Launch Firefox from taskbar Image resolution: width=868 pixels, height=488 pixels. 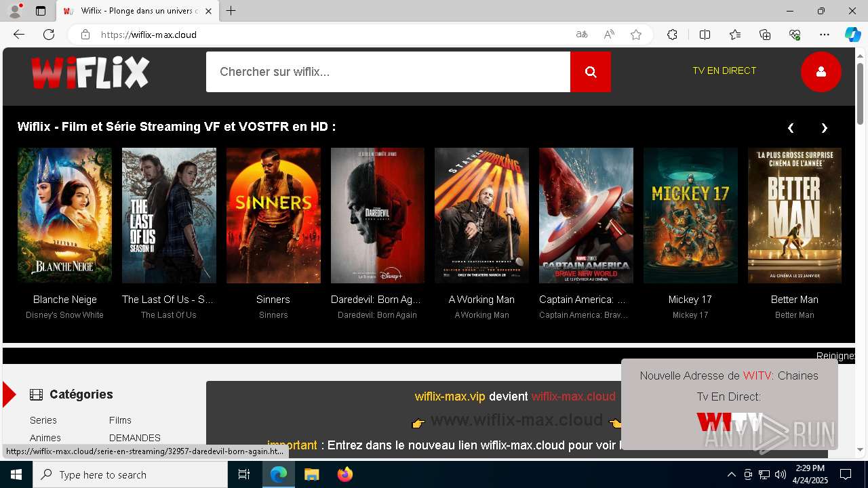[x=344, y=474]
